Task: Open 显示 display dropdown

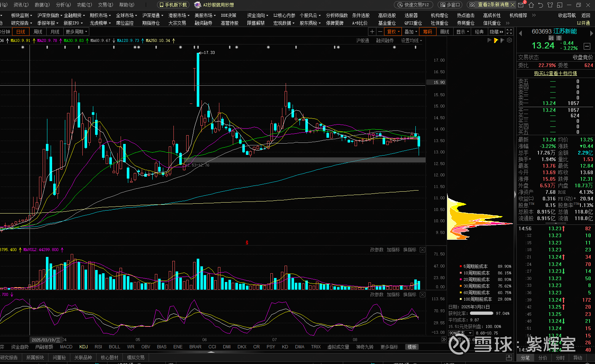Action: [462, 32]
